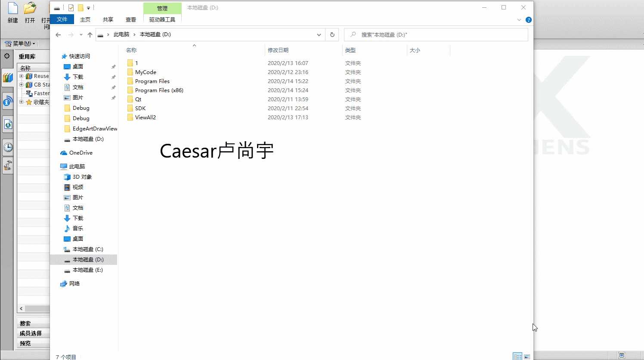Open the address bar history dropdown
Viewport: 644px width, 360px height.
coord(319,35)
